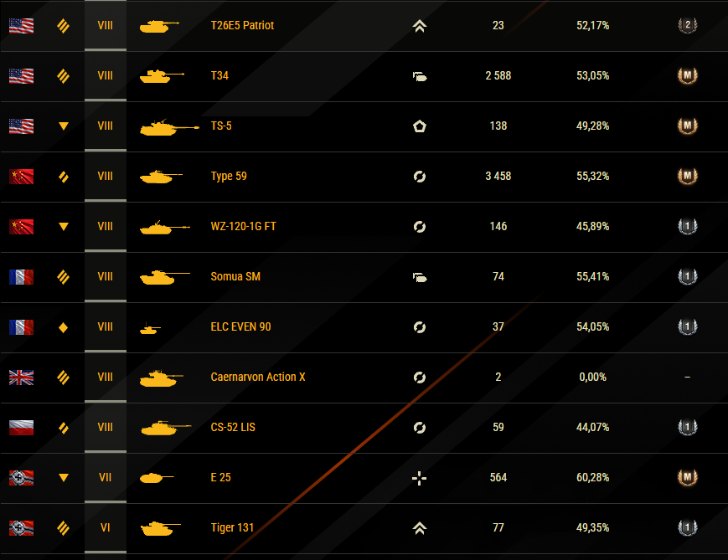Open the CS-52 LIS vehicle name

233,427
